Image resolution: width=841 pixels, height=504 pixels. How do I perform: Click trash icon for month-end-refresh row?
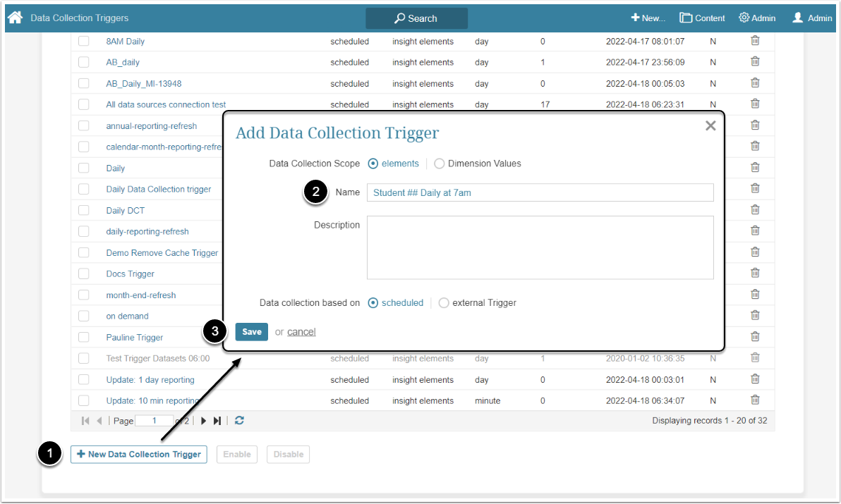coord(755,295)
